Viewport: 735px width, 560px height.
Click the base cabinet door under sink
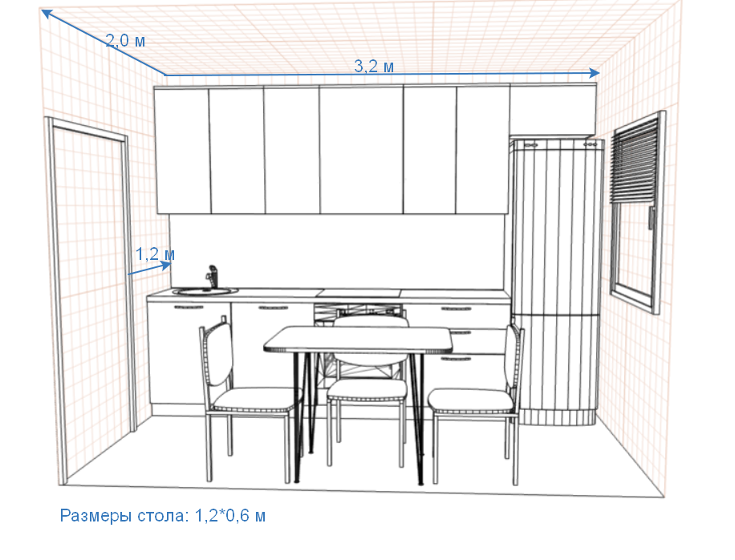click(x=189, y=354)
